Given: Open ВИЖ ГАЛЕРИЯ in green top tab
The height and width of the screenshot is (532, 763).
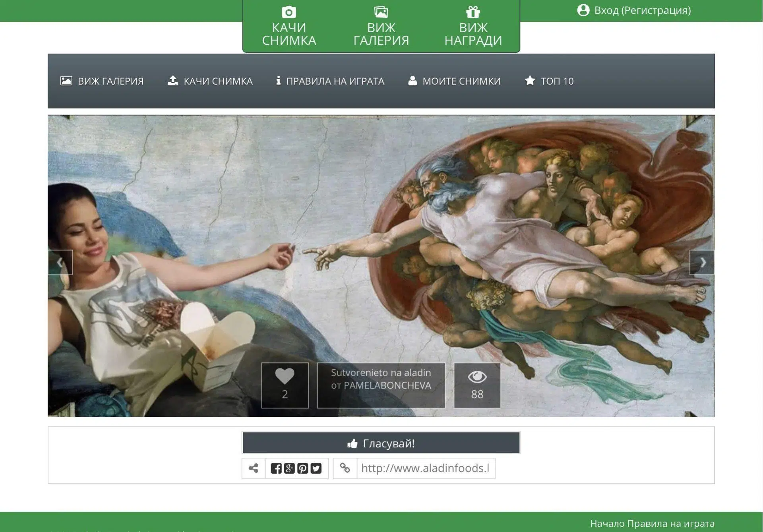Looking at the screenshot, I should (x=381, y=26).
